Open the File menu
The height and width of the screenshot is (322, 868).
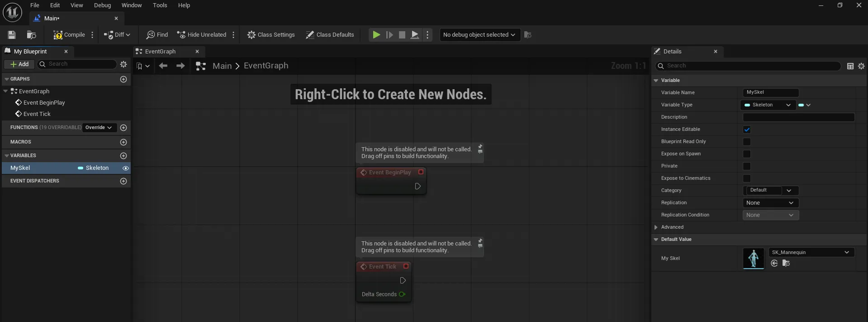pos(35,5)
